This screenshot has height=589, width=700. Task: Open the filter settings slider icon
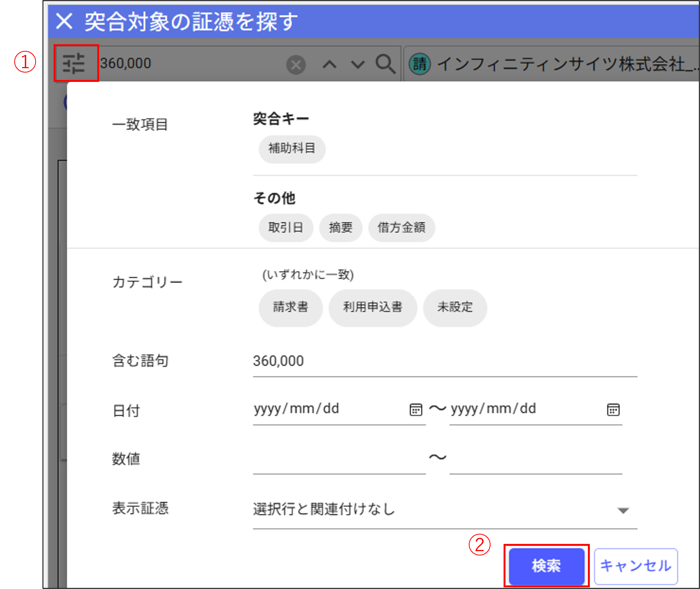(x=74, y=63)
